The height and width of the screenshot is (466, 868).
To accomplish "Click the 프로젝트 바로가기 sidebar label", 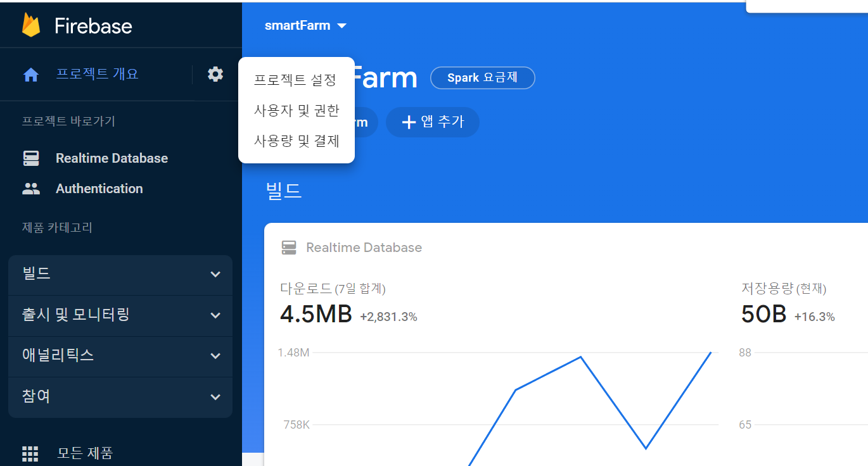I will [69, 121].
